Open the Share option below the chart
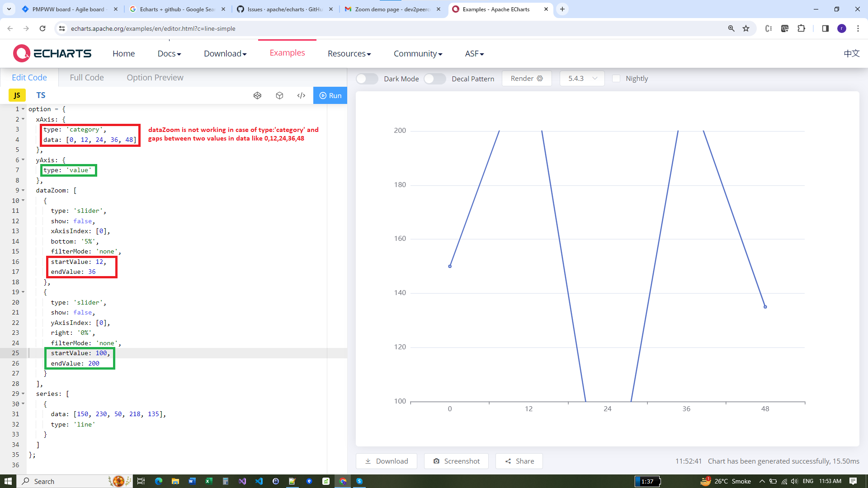Screen dimensions: 868x488 [x=519, y=461]
